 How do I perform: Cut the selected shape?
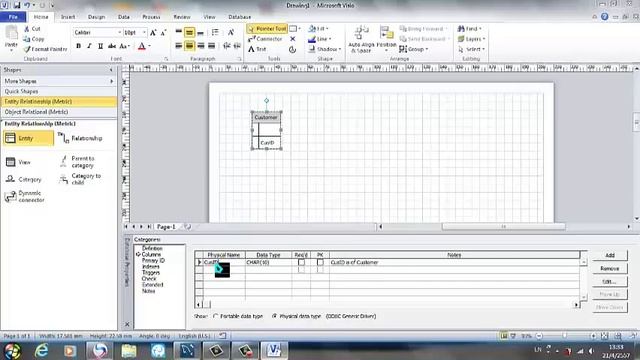32,29
